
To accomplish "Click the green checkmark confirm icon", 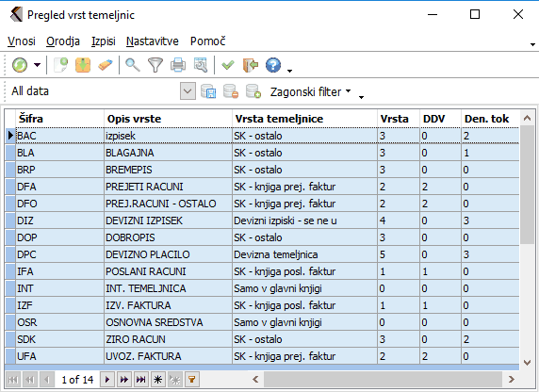I will click(x=227, y=65).
